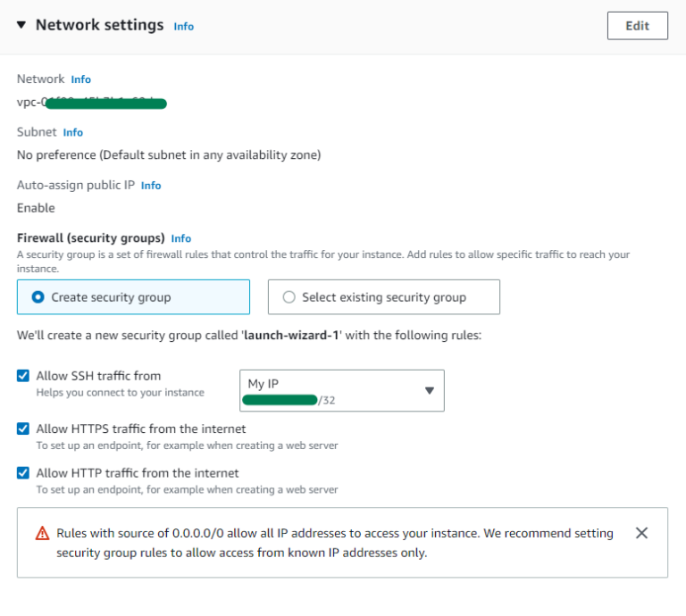The image size is (686, 616).
Task: Choose Select existing security group radio
Action: [384, 297]
